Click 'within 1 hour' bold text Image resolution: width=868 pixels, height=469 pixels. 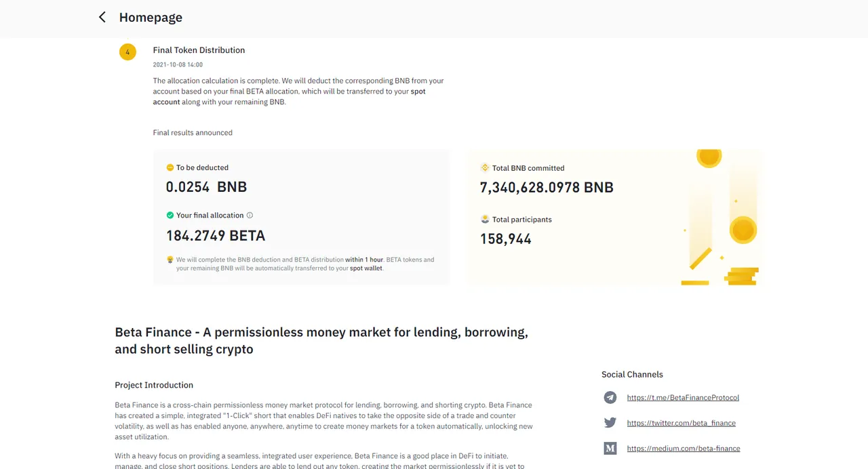[x=364, y=260]
